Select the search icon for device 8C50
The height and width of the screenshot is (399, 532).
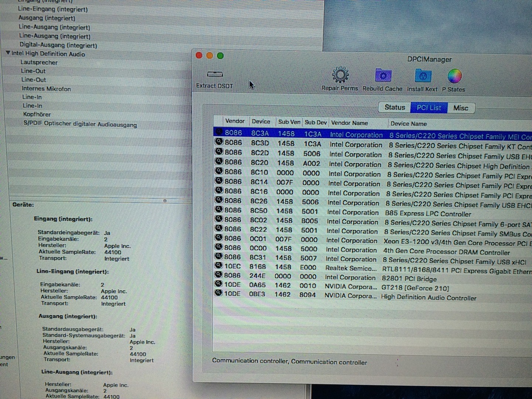click(219, 209)
